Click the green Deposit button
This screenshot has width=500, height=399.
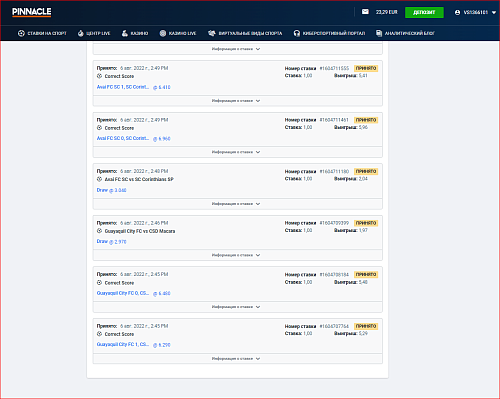[424, 12]
